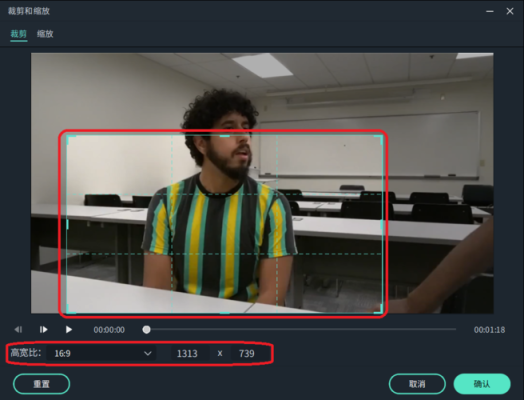Image resolution: width=524 pixels, height=400 pixels.
Task: Click the bottom-left crop corner handle
Action: 69,310
